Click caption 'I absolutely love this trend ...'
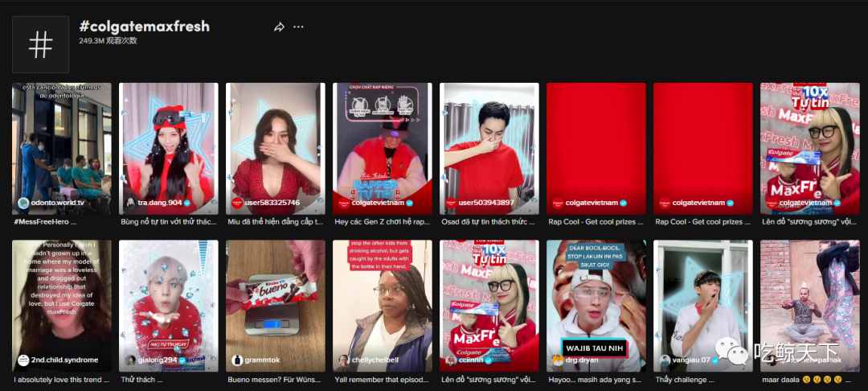Image resolution: width=868 pixels, height=391 pixels. (61, 380)
